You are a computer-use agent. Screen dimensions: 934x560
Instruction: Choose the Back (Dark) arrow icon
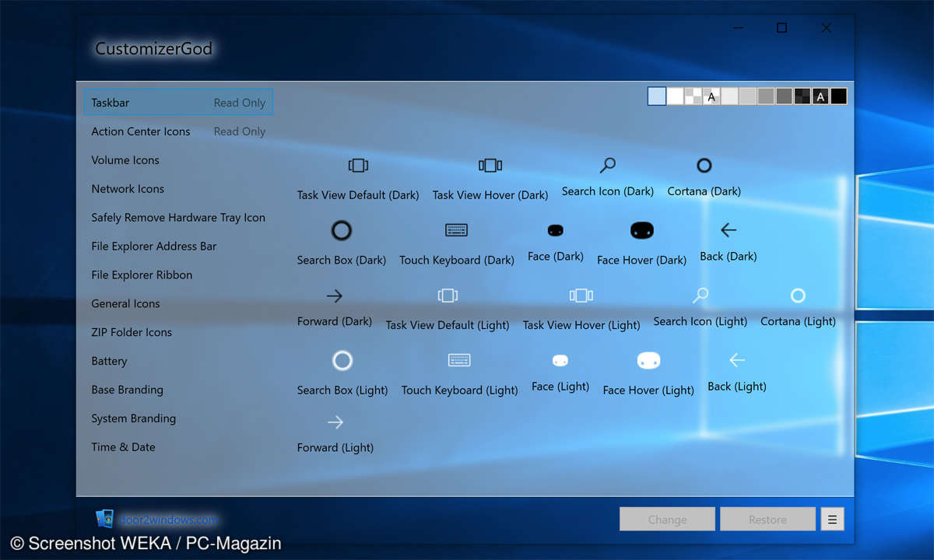729,230
